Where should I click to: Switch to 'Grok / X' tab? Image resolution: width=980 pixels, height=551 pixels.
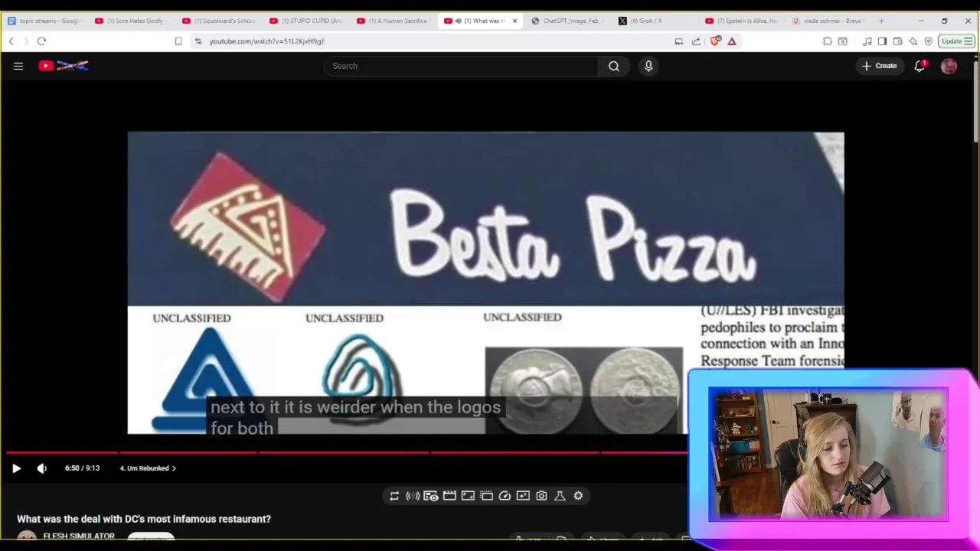[x=655, y=21]
